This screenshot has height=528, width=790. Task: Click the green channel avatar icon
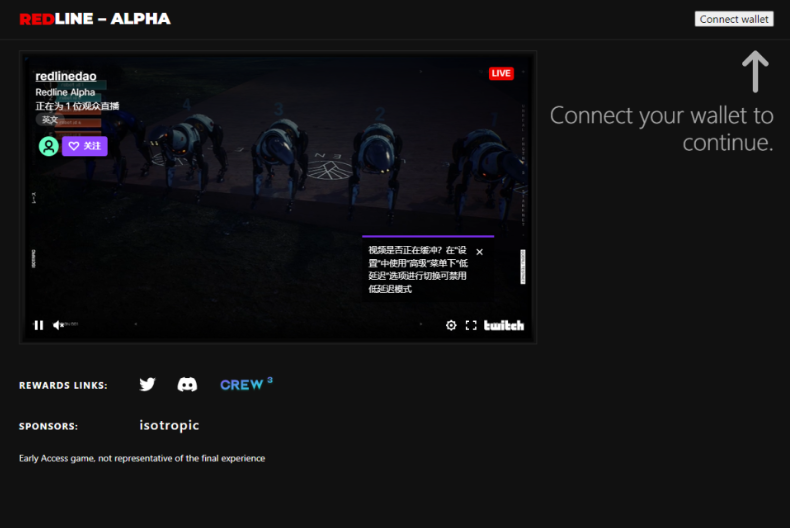pos(49,146)
